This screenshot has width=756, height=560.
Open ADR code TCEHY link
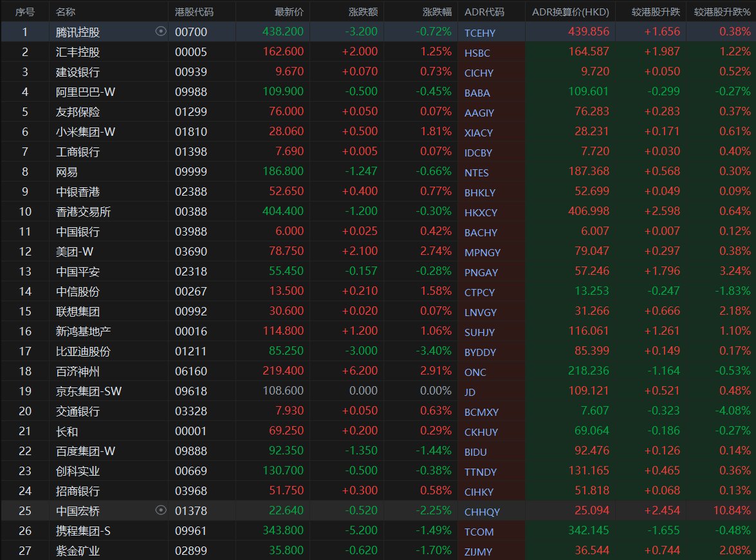(x=480, y=33)
